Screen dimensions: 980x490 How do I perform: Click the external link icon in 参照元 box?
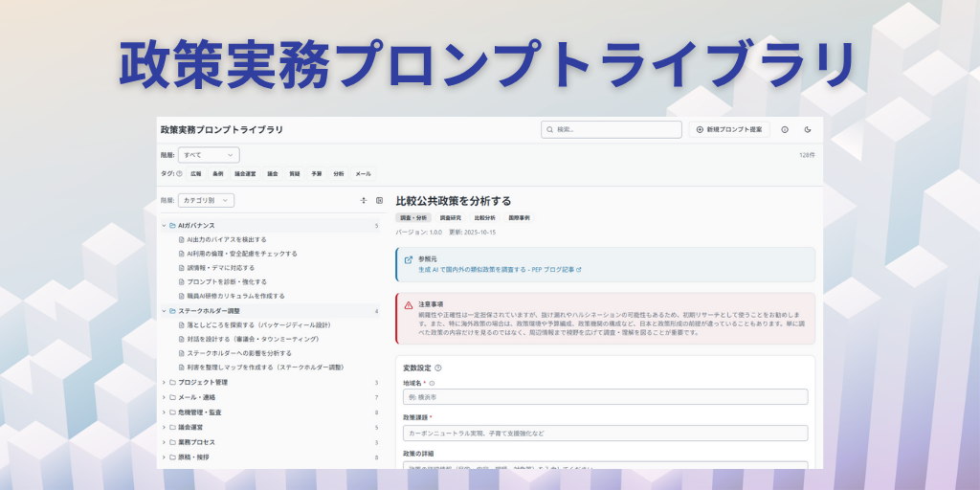(x=409, y=258)
